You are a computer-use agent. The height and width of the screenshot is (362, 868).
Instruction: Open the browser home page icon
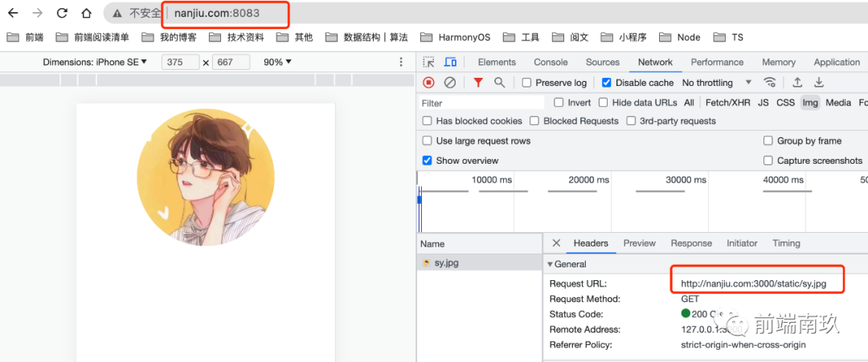[x=86, y=13]
